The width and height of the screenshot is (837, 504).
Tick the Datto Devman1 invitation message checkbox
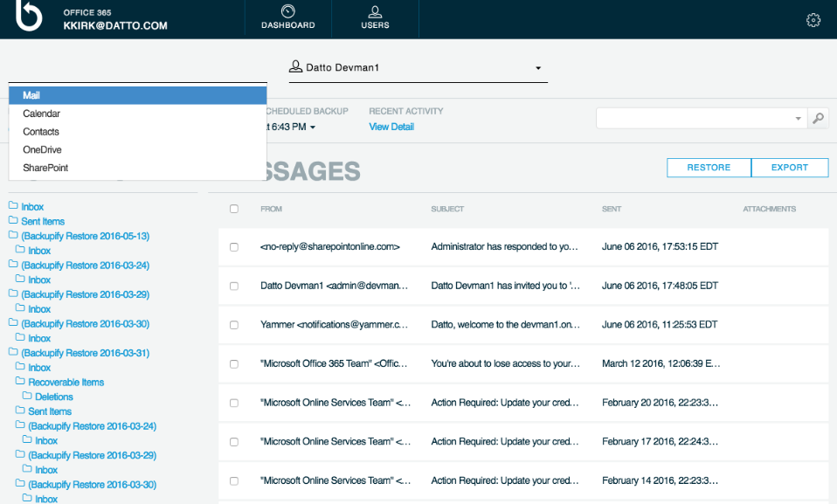(234, 287)
